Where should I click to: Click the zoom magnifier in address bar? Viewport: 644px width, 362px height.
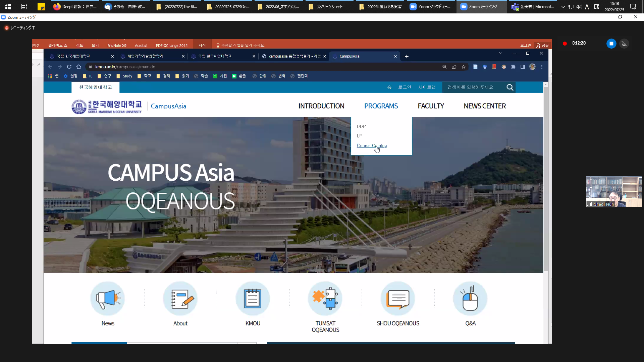[444, 67]
